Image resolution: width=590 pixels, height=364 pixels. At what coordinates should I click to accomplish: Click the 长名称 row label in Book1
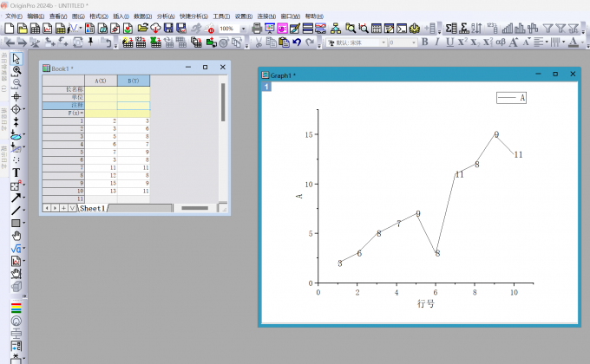(63, 89)
